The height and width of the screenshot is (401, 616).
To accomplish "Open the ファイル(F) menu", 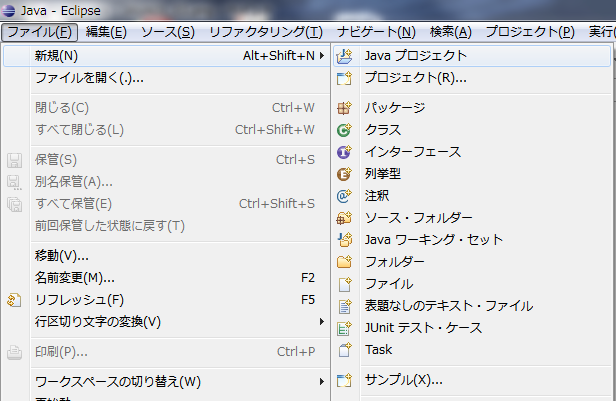I will pyautogui.click(x=40, y=32).
